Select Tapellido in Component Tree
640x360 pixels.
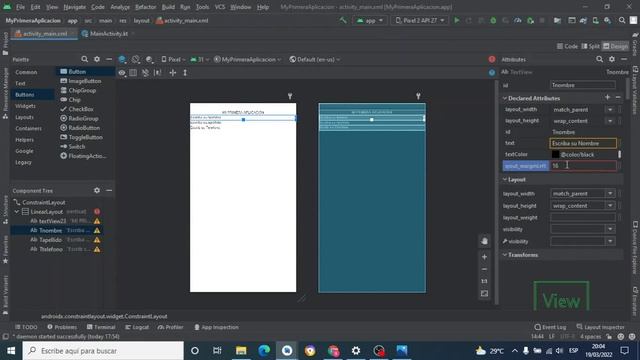click(x=50, y=240)
